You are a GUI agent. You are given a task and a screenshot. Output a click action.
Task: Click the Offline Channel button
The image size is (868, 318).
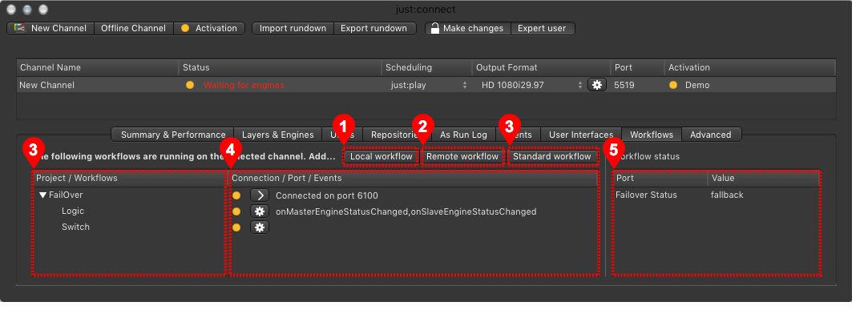click(x=133, y=28)
